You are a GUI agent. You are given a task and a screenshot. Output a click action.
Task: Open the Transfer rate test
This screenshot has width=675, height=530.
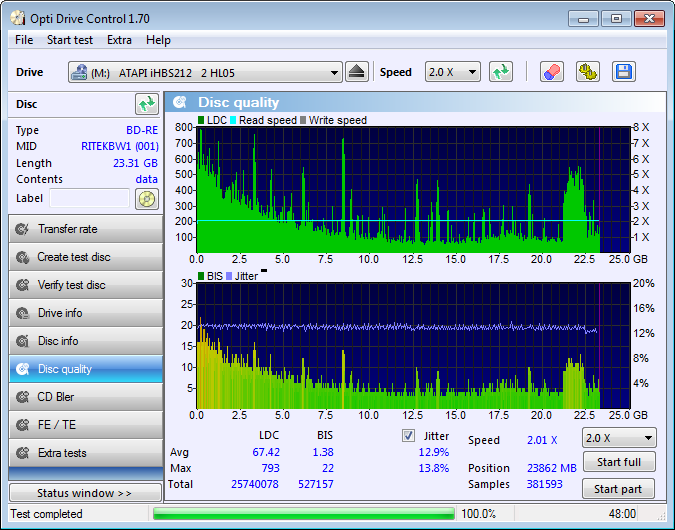coord(86,229)
